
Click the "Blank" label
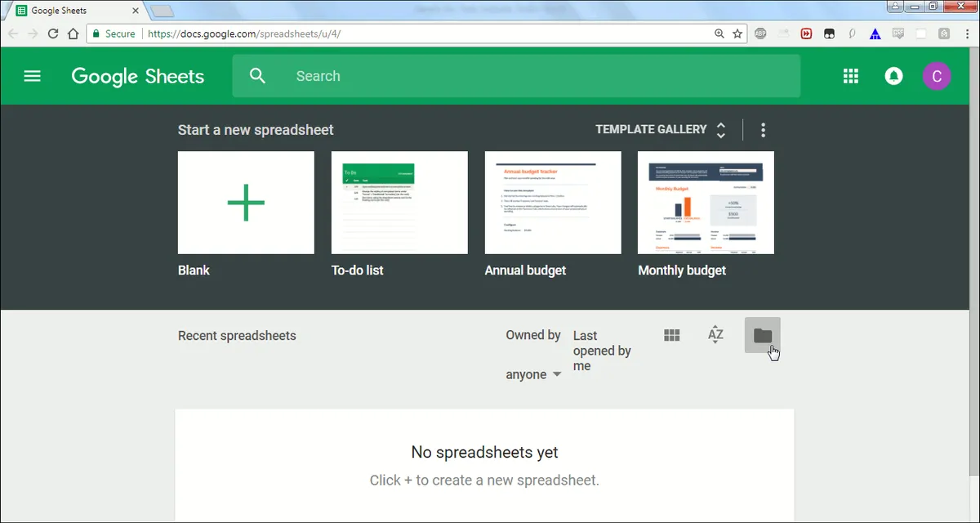pyautogui.click(x=194, y=270)
